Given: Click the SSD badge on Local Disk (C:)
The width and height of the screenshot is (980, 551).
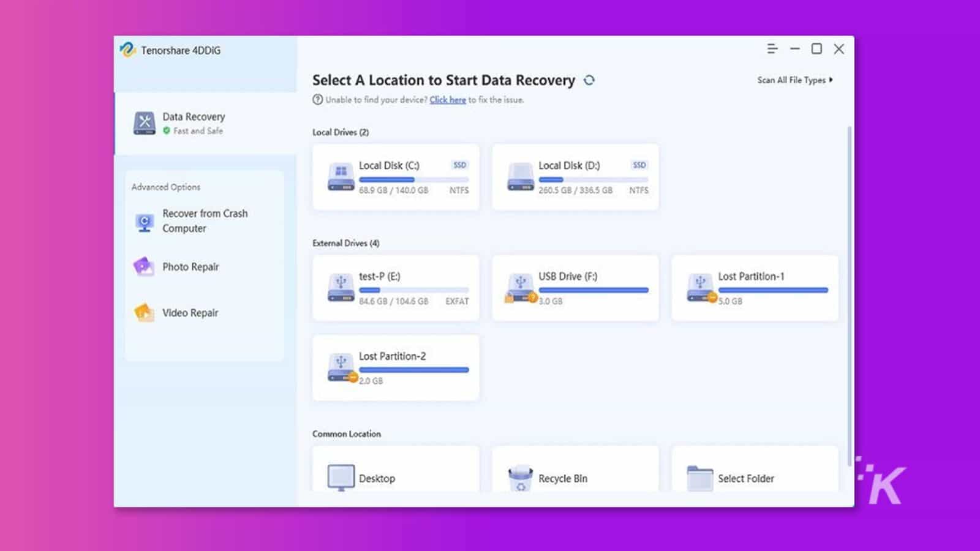Looking at the screenshot, I should coord(459,165).
